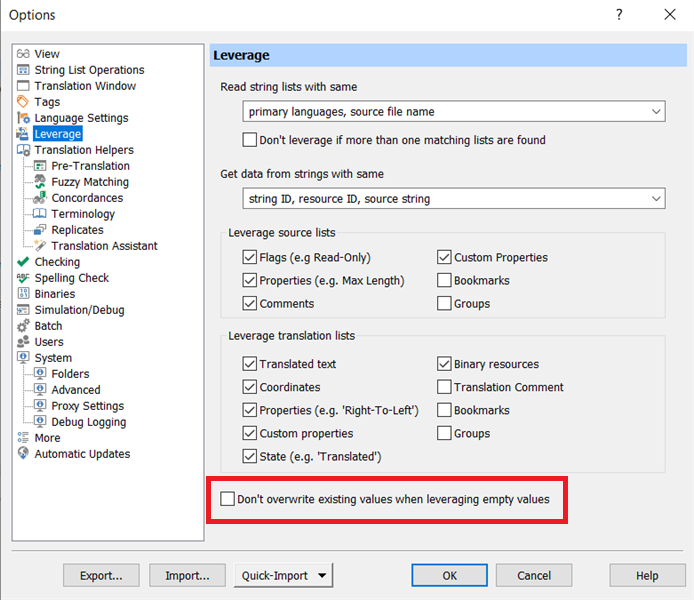Click the String List Operations icon
This screenshot has height=600, width=694.
(x=23, y=70)
